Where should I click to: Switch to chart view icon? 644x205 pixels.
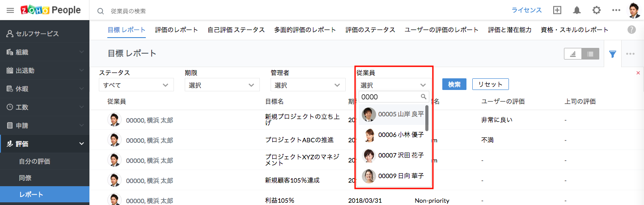click(x=573, y=54)
